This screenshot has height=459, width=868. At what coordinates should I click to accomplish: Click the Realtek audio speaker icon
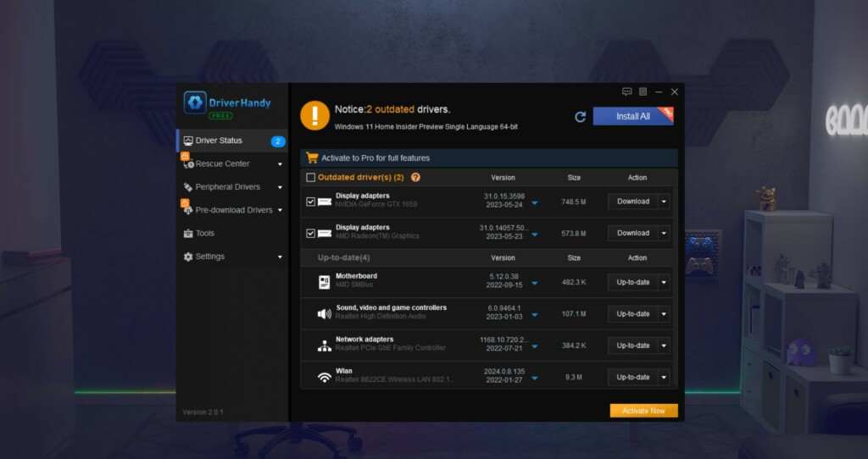pyautogui.click(x=325, y=313)
